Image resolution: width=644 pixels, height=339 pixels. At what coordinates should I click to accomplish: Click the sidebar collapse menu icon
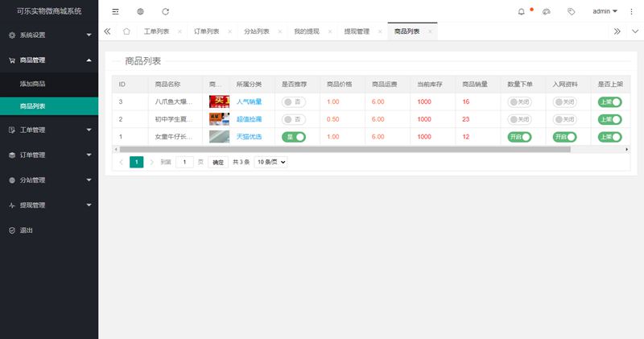(115, 12)
